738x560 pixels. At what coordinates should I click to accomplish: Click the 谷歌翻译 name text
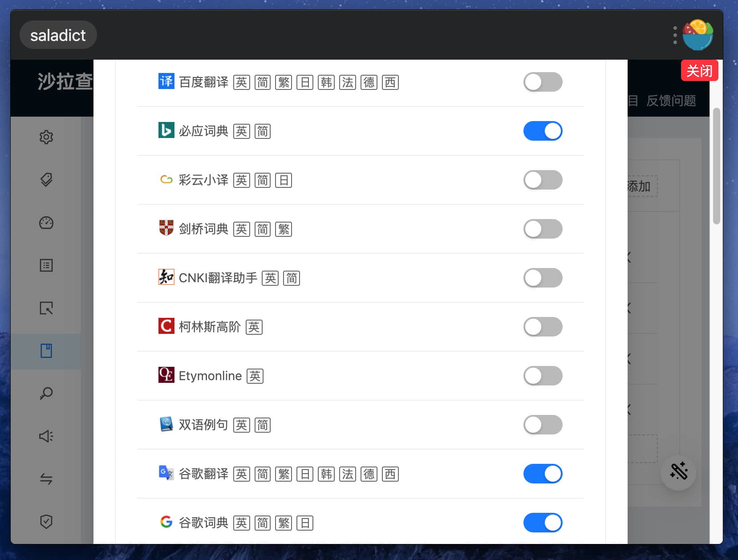(203, 474)
